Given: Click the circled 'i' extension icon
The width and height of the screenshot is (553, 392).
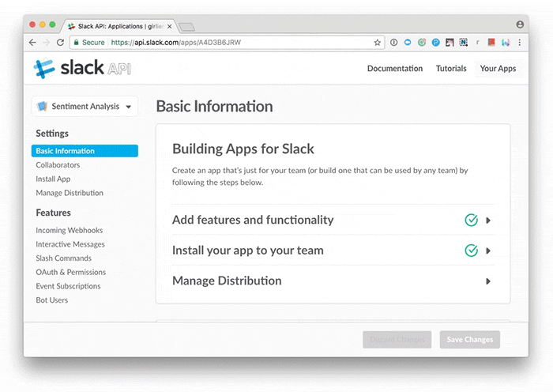Looking at the screenshot, I should pos(394,43).
